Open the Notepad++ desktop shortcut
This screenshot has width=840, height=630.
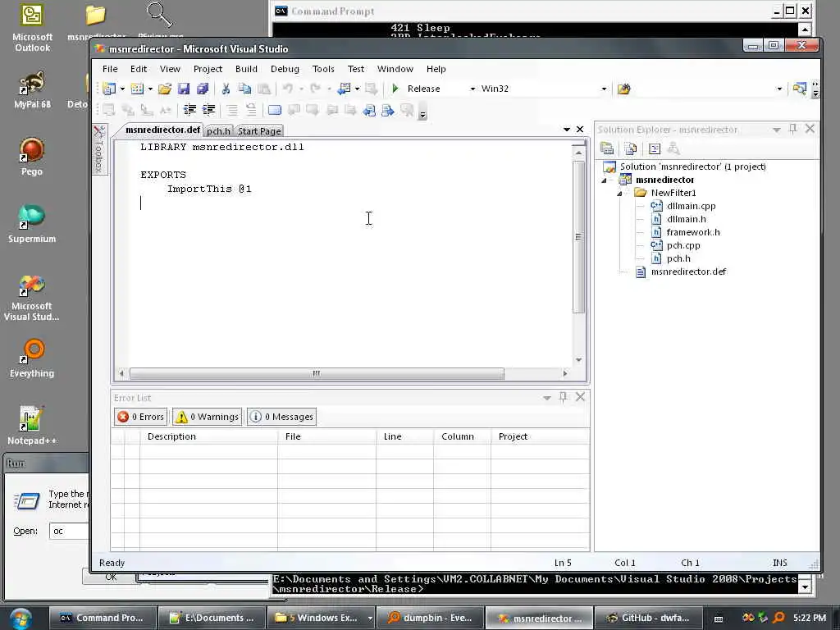32,426
